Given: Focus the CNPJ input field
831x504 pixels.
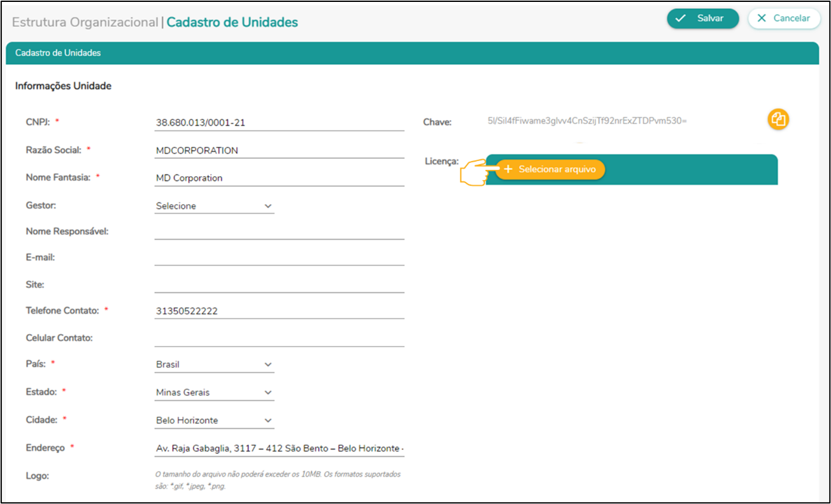Looking at the screenshot, I should pyautogui.click(x=280, y=123).
